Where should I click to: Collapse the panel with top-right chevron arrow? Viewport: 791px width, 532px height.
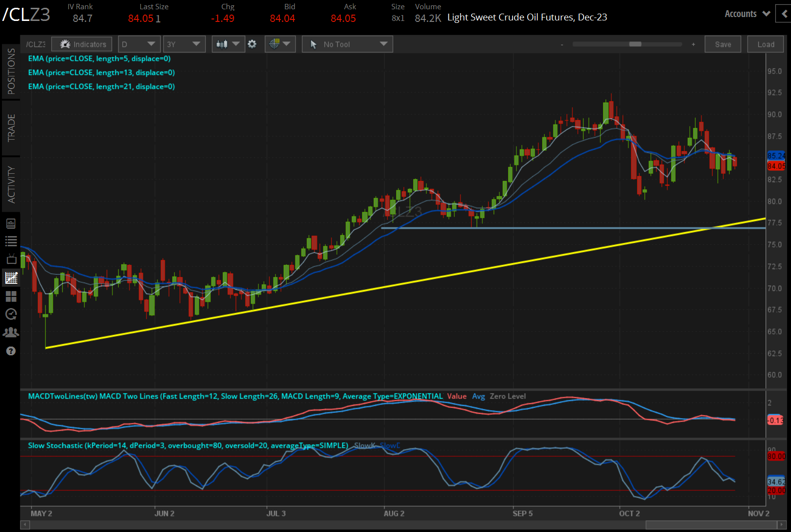784,14
